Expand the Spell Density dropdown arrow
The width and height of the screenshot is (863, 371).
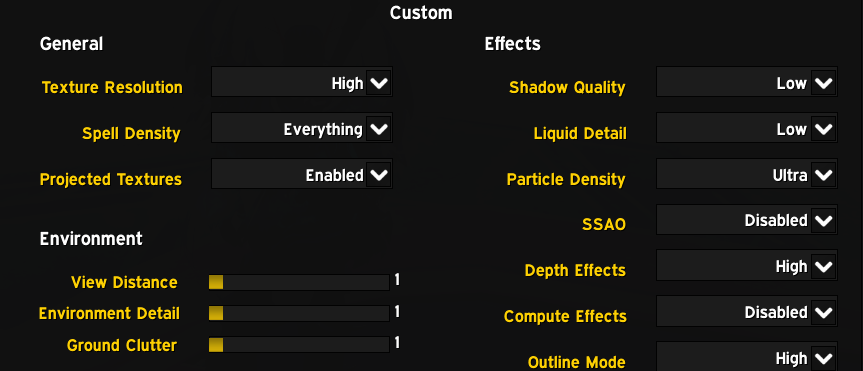click(379, 130)
